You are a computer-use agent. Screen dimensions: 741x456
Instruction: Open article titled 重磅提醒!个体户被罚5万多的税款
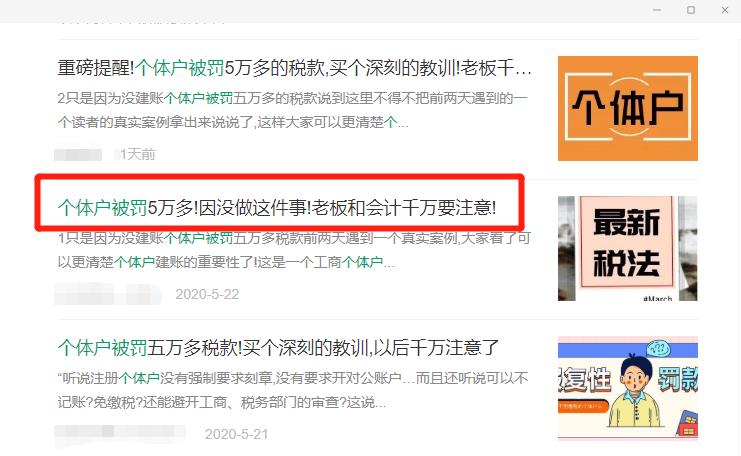(x=294, y=68)
